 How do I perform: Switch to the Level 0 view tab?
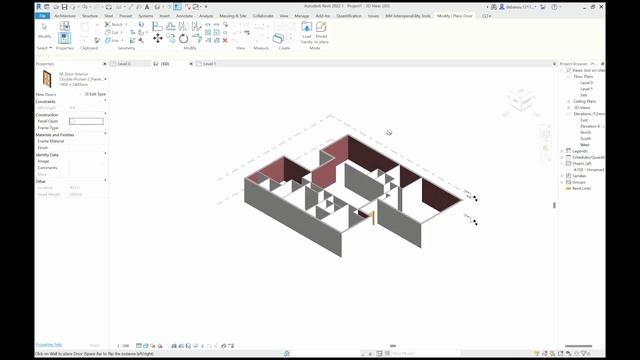[x=124, y=64]
